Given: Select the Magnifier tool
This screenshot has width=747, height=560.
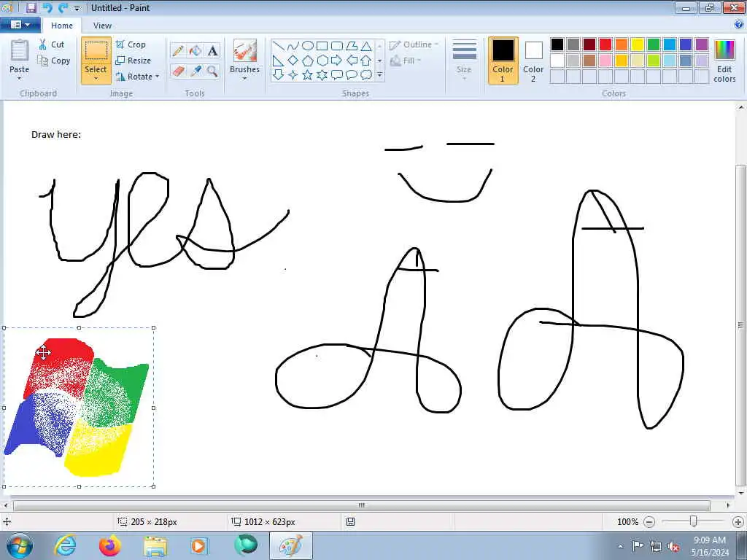Looking at the screenshot, I should tap(212, 71).
